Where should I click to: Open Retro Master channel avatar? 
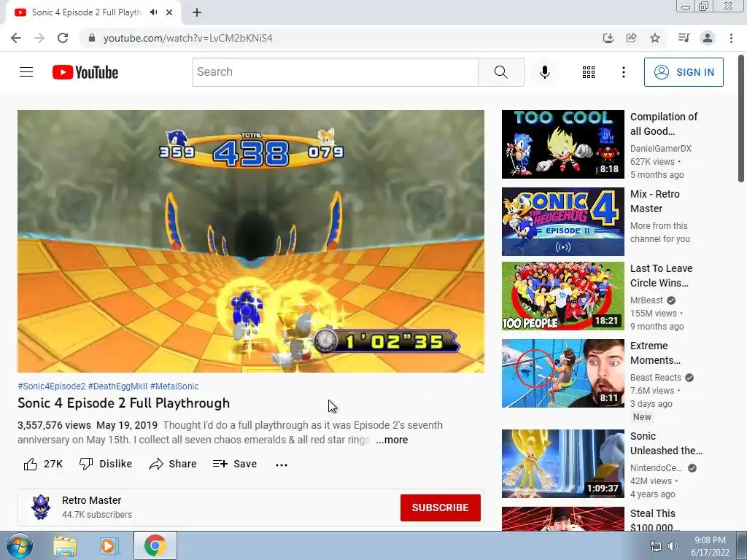[x=41, y=507]
